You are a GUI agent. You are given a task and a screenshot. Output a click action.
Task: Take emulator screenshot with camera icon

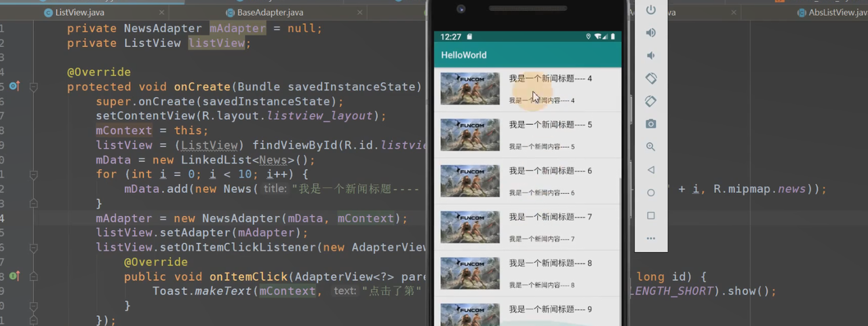click(651, 124)
